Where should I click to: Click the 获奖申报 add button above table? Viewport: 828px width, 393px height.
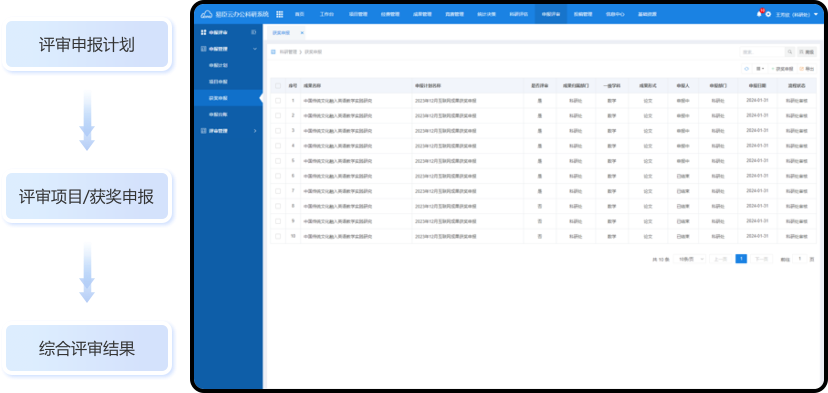pyautogui.click(x=782, y=69)
